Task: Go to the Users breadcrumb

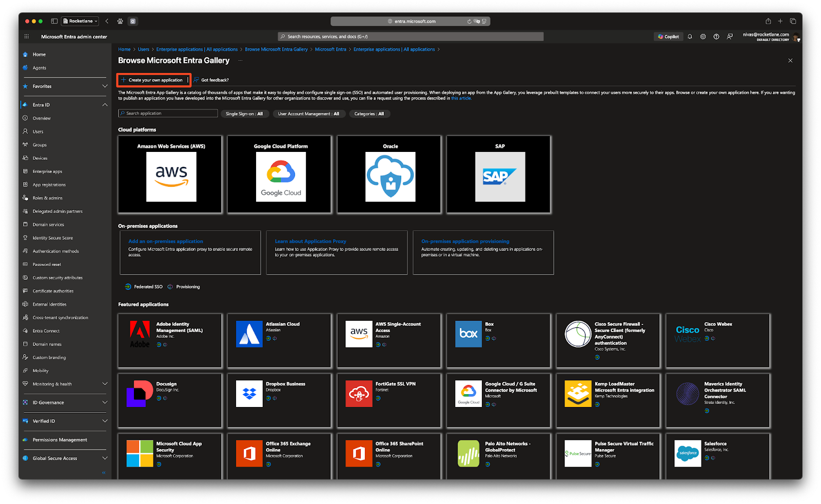Action: (144, 49)
